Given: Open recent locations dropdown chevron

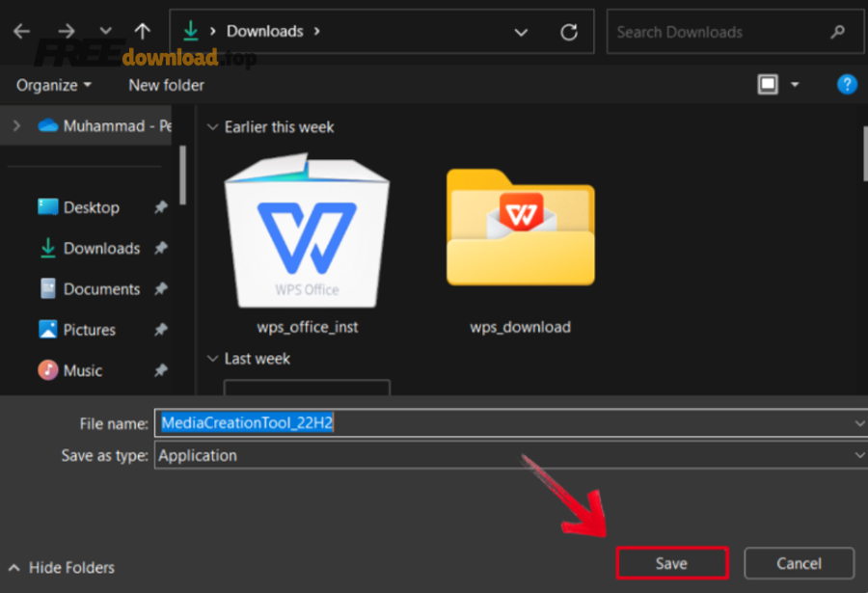Looking at the screenshot, I should click(106, 31).
